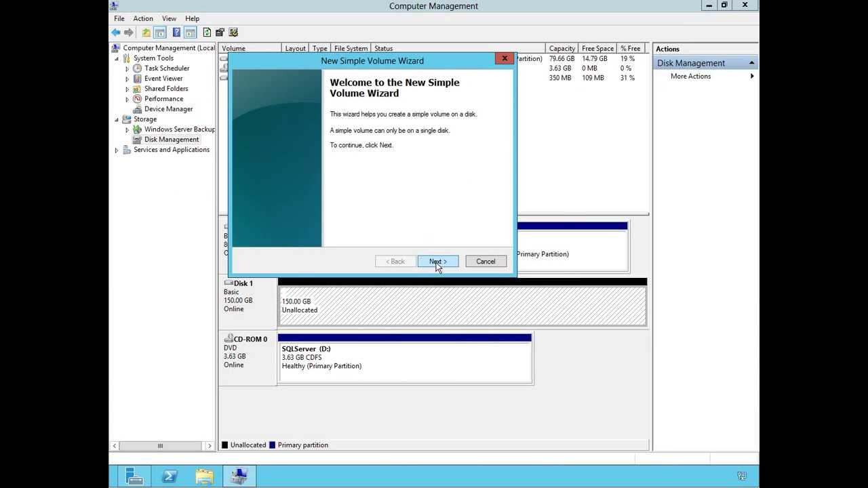Click the Computer Management taskbar icon
Image resolution: width=868 pixels, height=488 pixels.
(239, 476)
